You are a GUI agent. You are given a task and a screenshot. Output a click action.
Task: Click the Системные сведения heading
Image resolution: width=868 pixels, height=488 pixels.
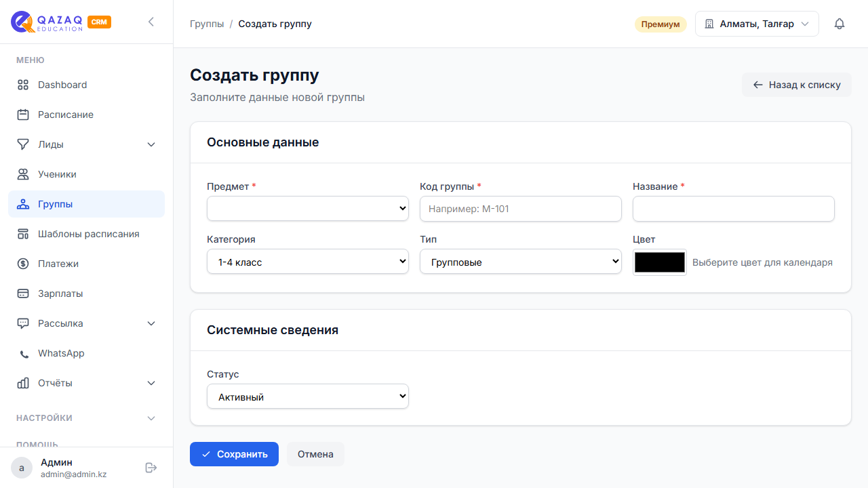[x=273, y=330]
